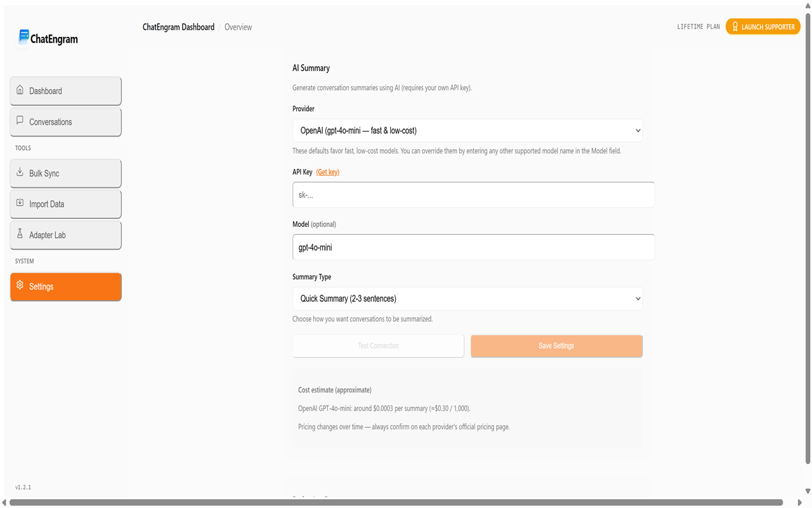Click the Settings gear icon
Screen dimensions: 812x508
[20, 286]
